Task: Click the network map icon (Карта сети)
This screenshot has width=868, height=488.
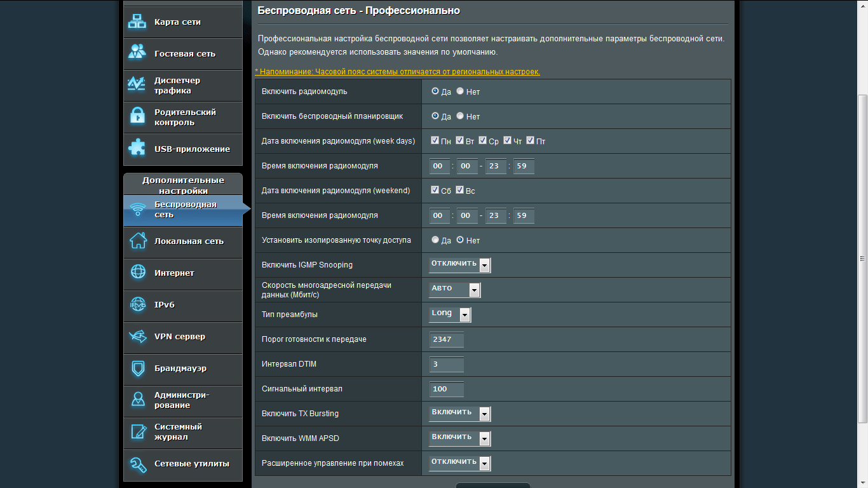Action: (137, 22)
